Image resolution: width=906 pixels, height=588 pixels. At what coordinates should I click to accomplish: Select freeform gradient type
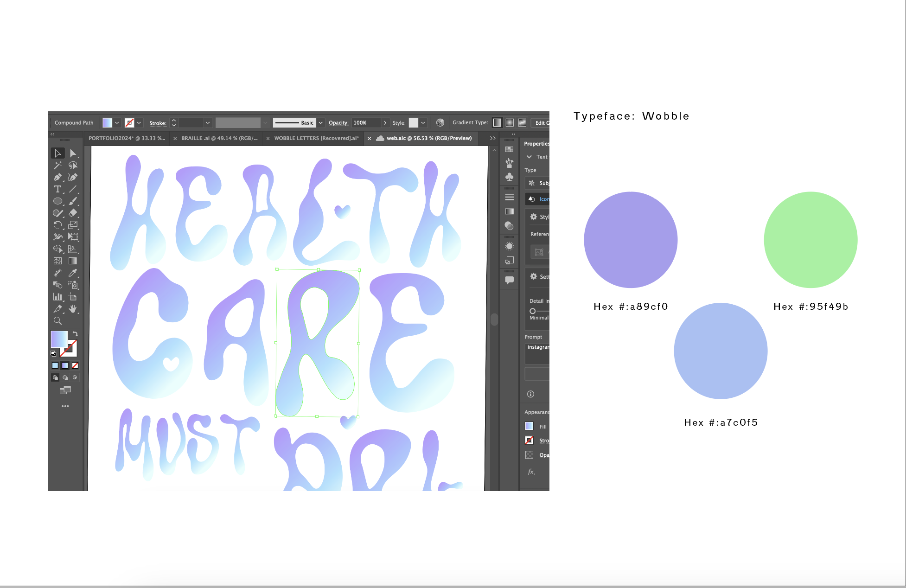click(522, 122)
